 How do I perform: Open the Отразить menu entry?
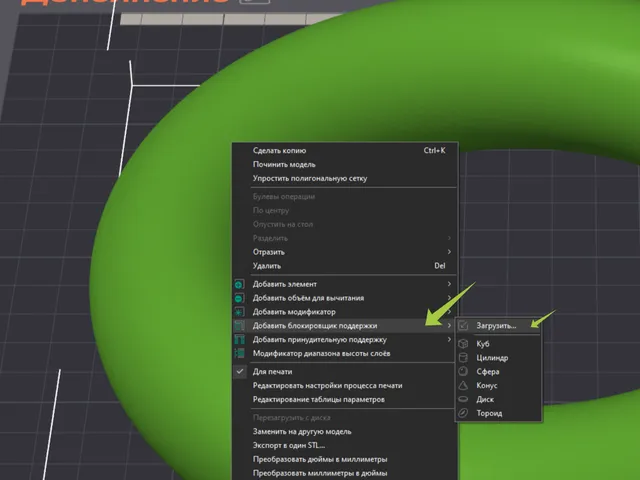coord(345,252)
